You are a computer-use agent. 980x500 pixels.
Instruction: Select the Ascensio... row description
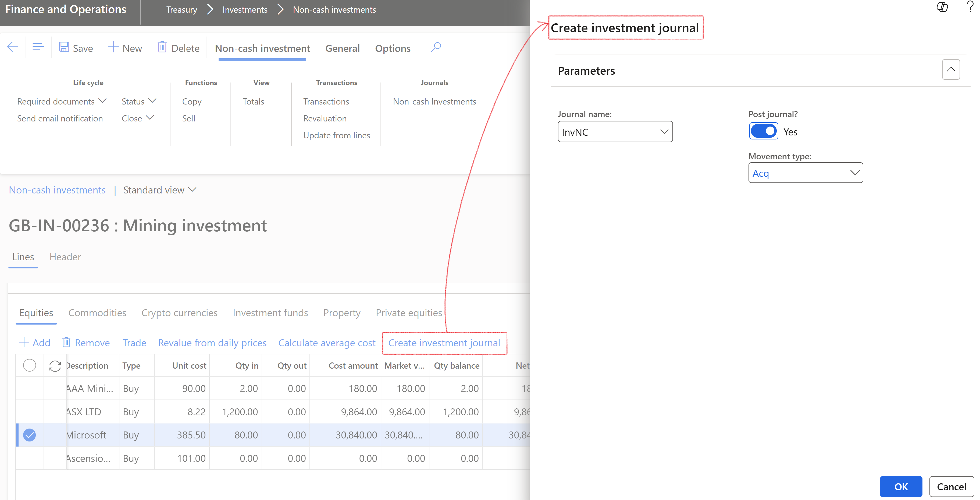[88, 459]
